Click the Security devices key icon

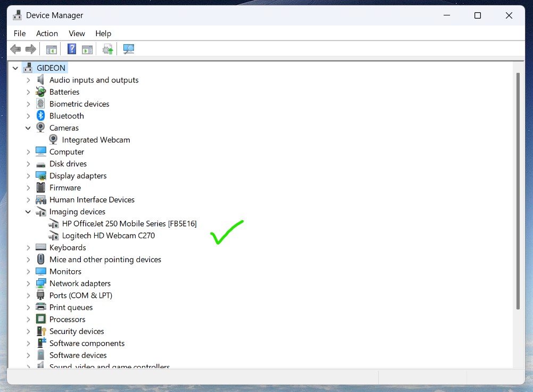[41, 331]
